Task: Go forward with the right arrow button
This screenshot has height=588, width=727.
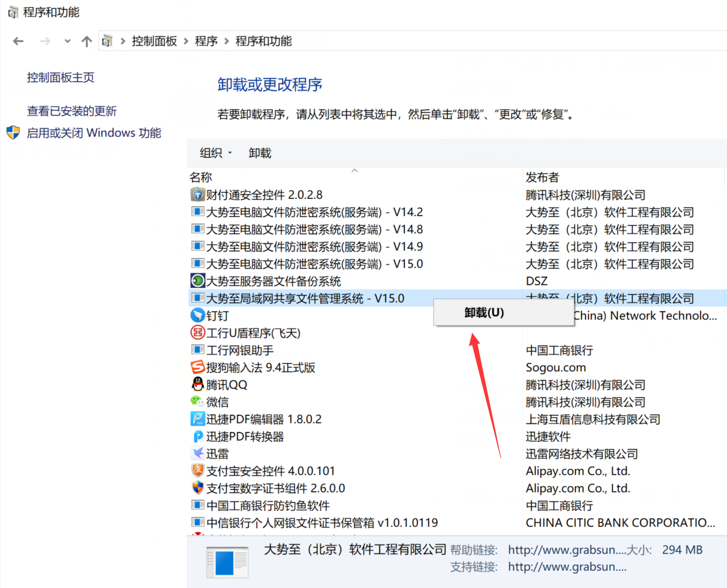Action: tap(45, 41)
